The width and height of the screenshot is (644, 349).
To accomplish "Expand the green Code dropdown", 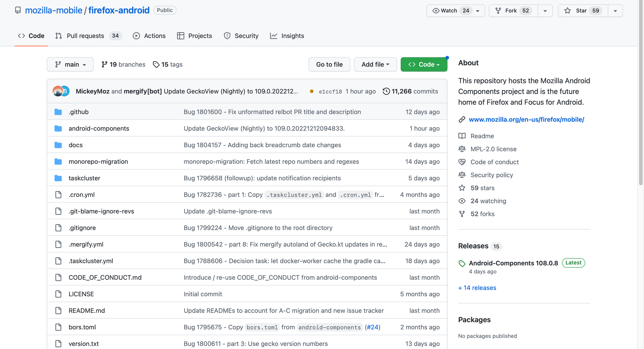I will [424, 64].
